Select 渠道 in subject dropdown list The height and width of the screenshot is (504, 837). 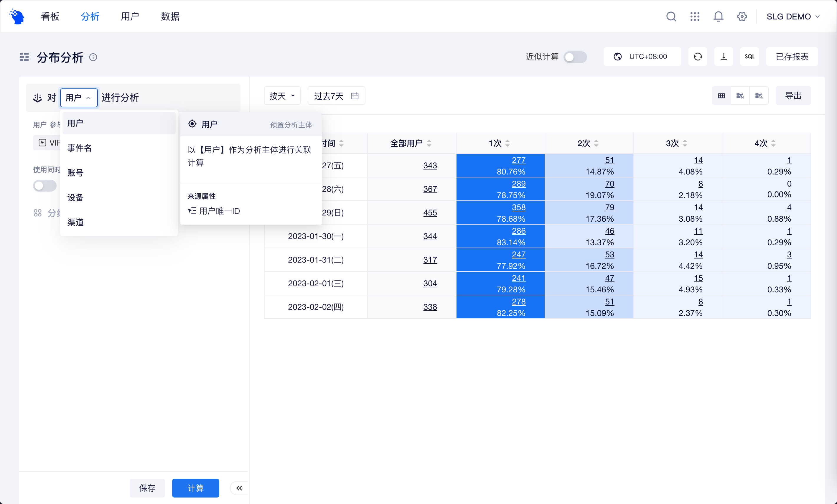[119, 222]
